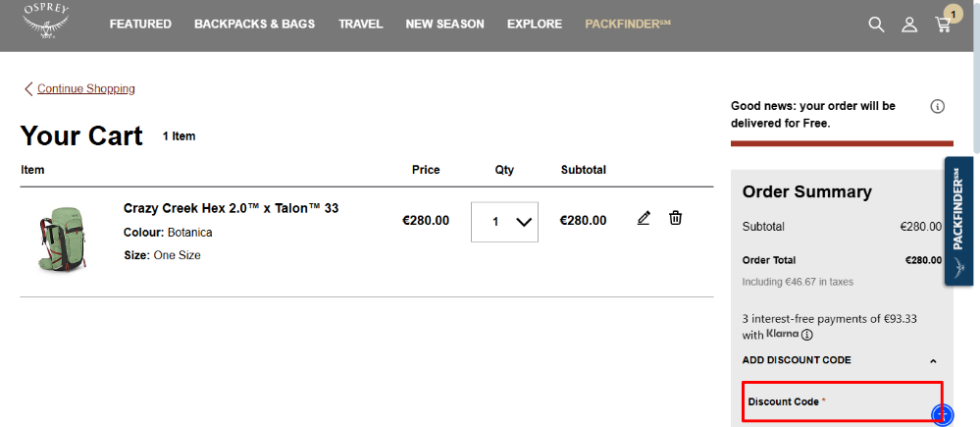Click the Klarna info icon

pyautogui.click(x=807, y=335)
